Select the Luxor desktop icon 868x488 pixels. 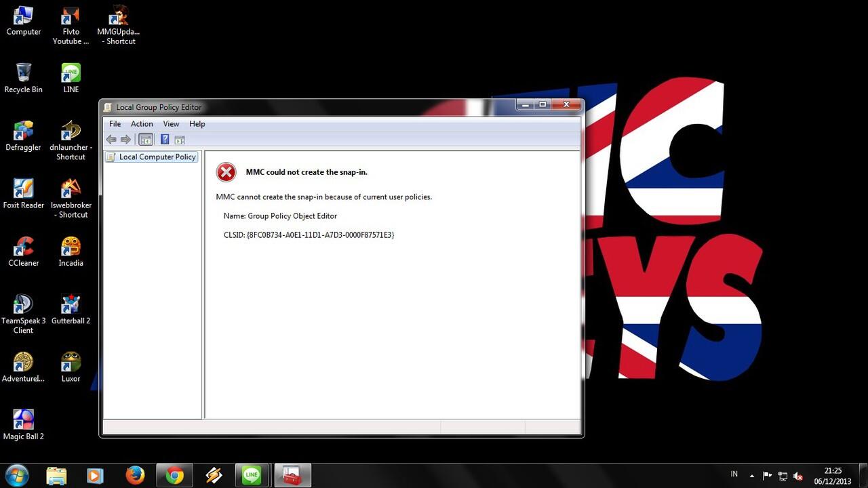point(71,367)
